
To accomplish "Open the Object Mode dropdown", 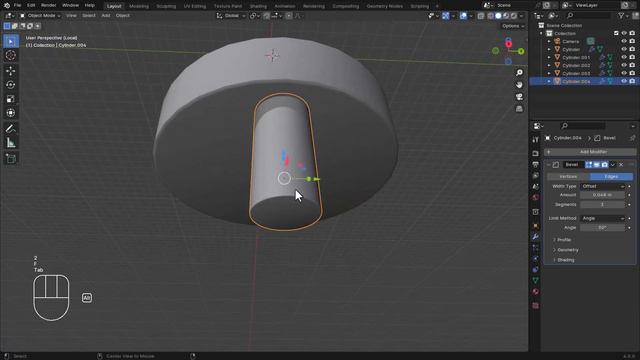I will tap(40, 16).
